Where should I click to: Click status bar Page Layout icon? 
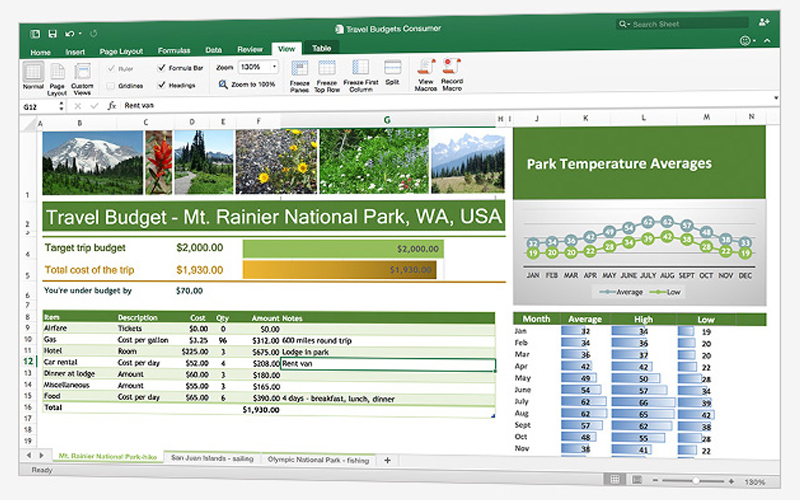pos(637,480)
